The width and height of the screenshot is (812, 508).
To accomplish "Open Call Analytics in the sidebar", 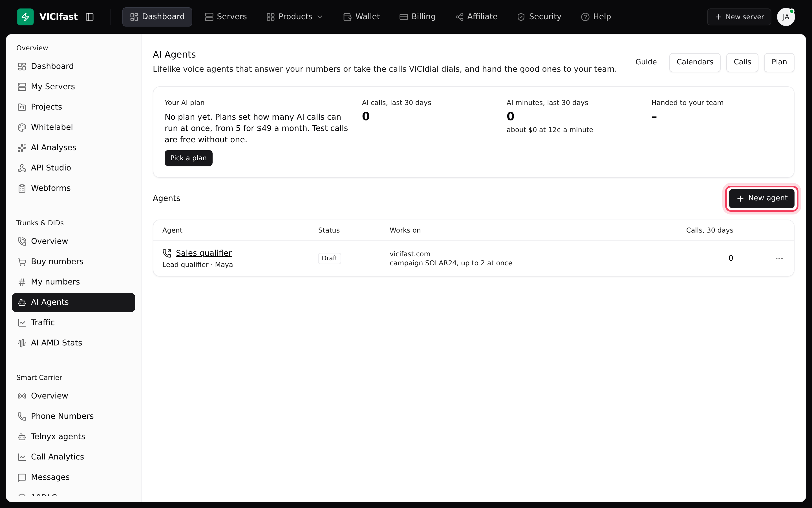I will tap(74, 457).
